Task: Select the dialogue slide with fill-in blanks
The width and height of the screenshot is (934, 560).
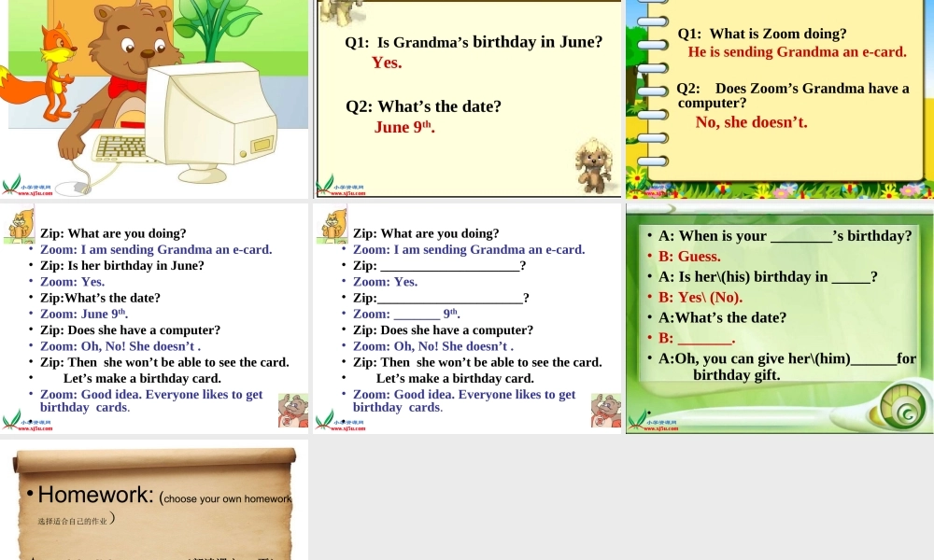Action: (467, 318)
